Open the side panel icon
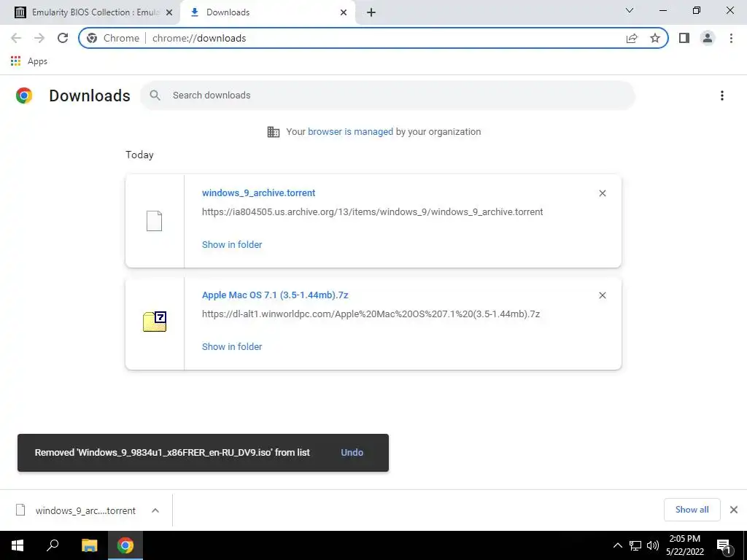 point(684,38)
